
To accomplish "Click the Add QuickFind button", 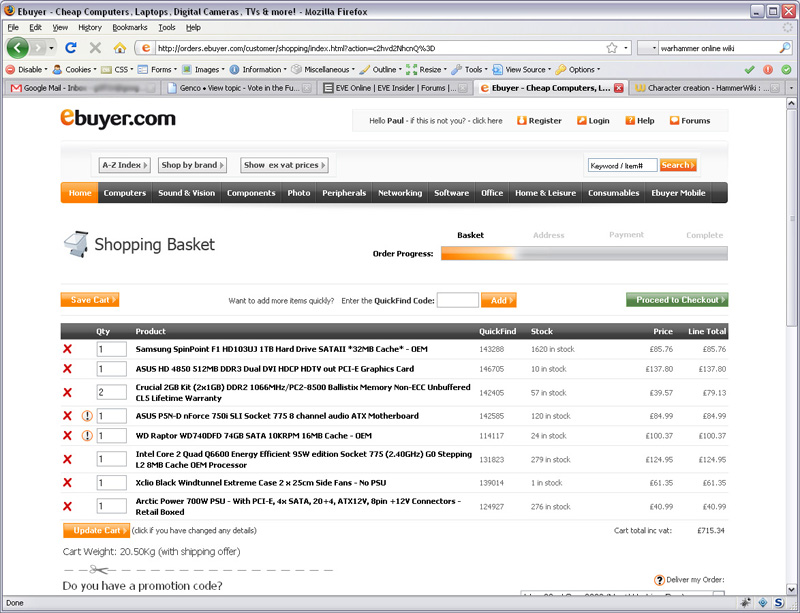I will [x=498, y=300].
